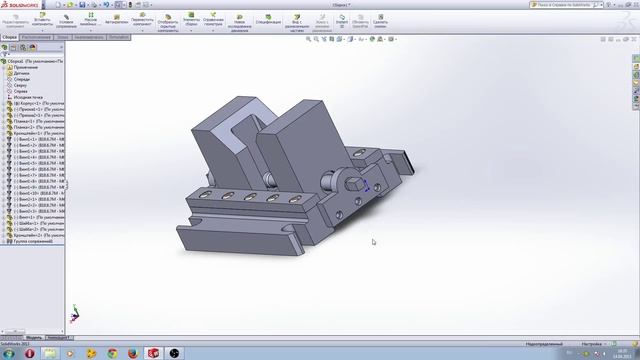Select the Сверху plane in the tree
640x360 pixels.
pos(20,85)
